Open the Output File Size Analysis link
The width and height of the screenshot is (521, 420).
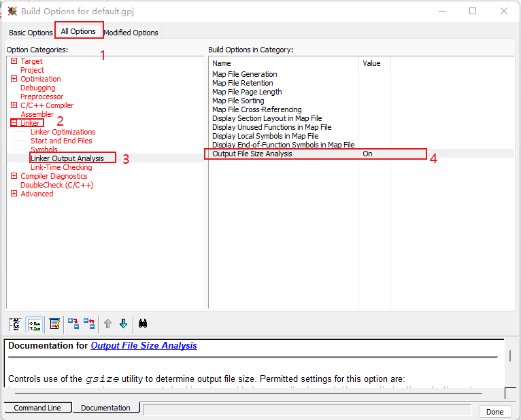click(144, 346)
